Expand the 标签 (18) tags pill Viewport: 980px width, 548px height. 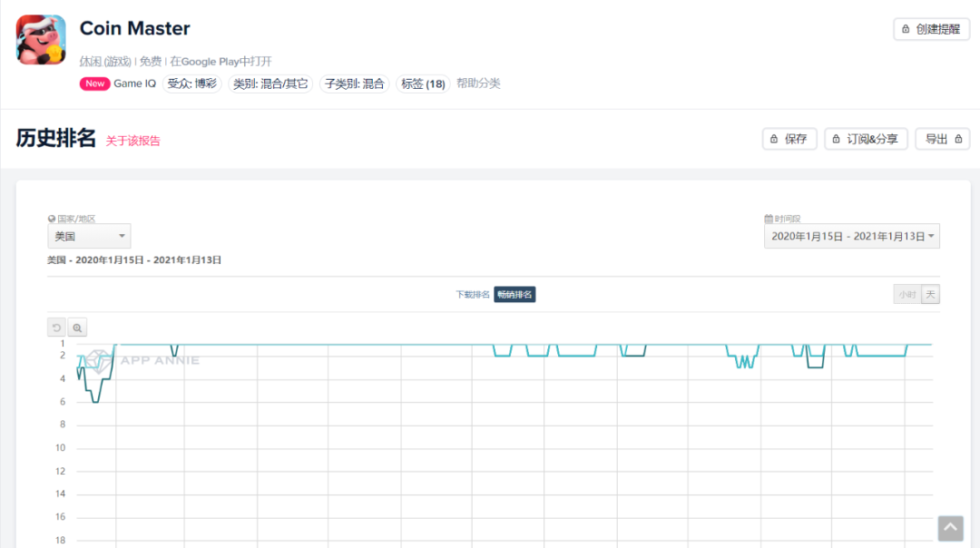tap(423, 83)
